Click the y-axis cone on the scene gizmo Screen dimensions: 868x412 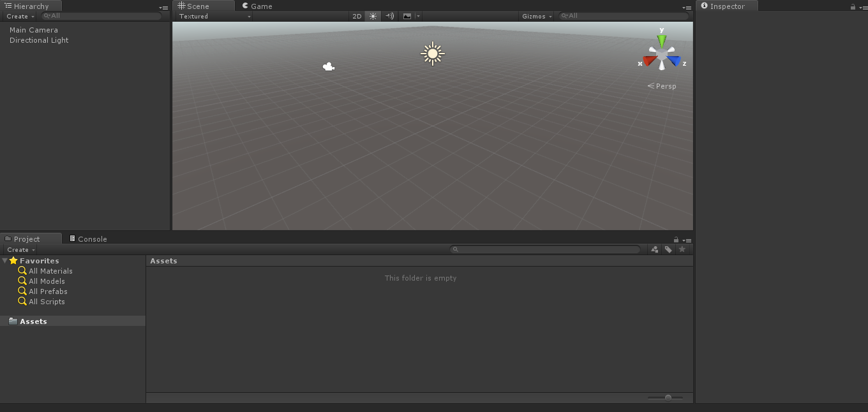(662, 40)
